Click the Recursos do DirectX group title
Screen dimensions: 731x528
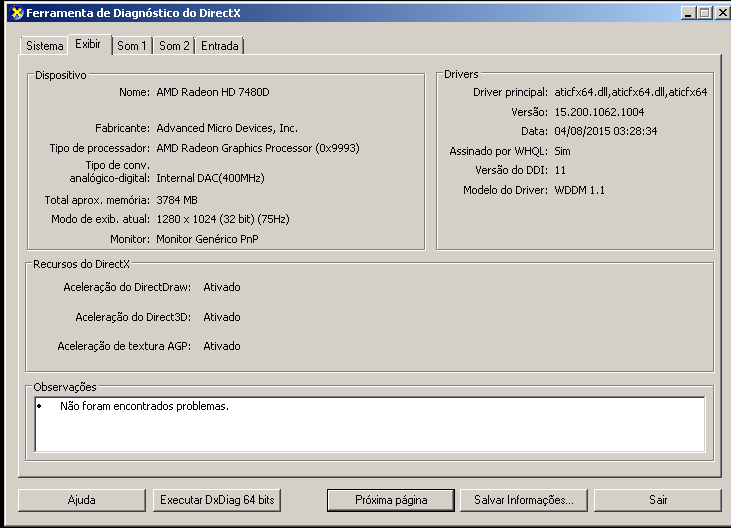point(81,264)
